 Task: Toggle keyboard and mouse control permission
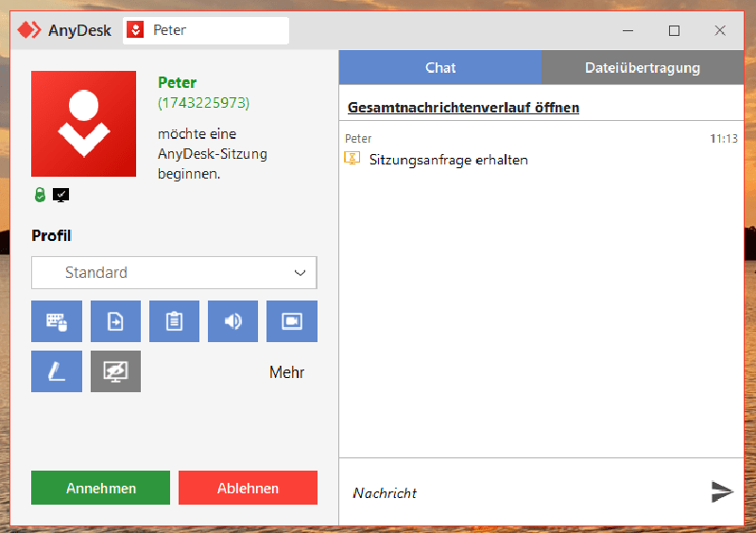click(57, 321)
